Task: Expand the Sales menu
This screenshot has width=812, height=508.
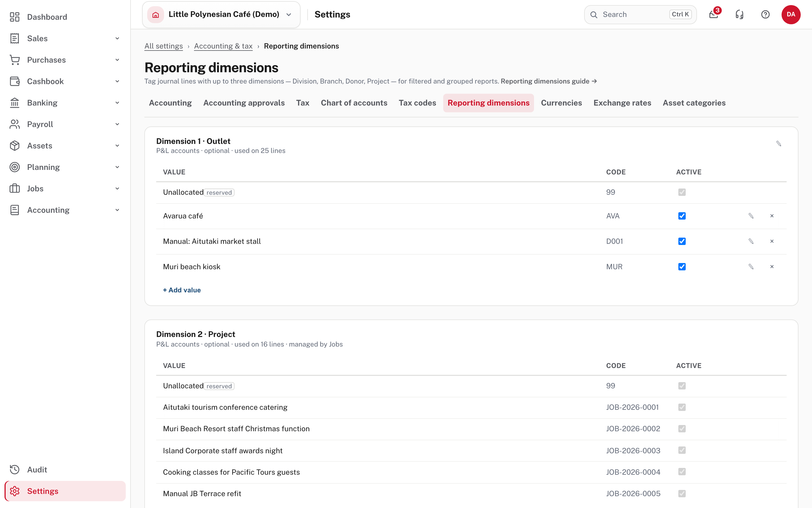Action: [x=65, y=38]
